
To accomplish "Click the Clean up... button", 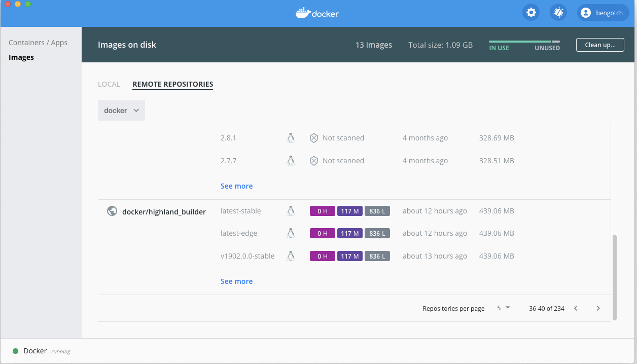I will [x=600, y=45].
